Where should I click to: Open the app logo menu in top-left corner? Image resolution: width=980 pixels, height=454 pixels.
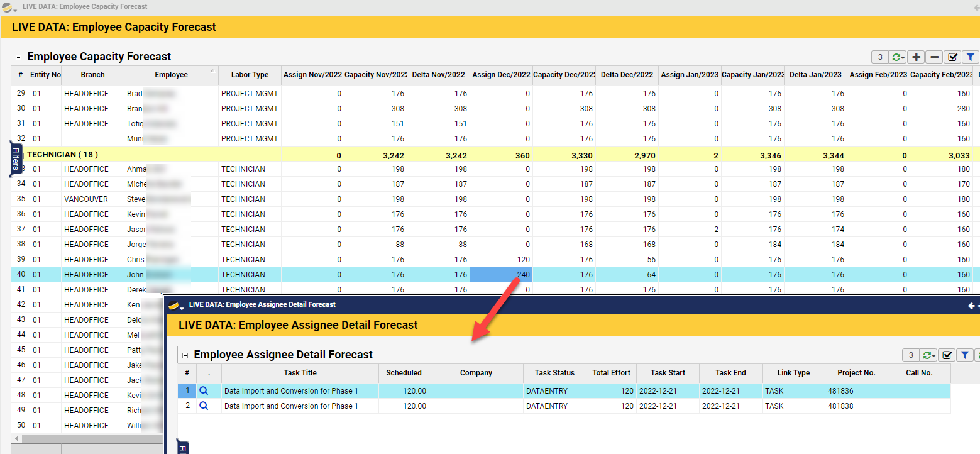[x=8, y=8]
